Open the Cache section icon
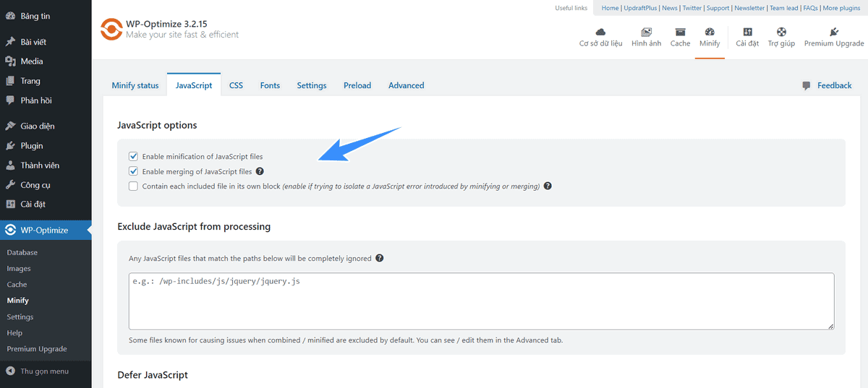 pyautogui.click(x=680, y=32)
